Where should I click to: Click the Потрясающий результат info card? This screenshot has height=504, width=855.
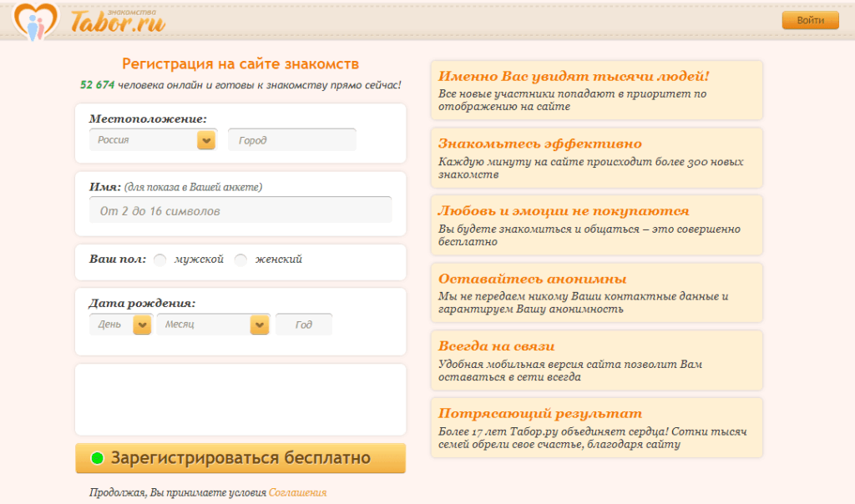pos(596,427)
